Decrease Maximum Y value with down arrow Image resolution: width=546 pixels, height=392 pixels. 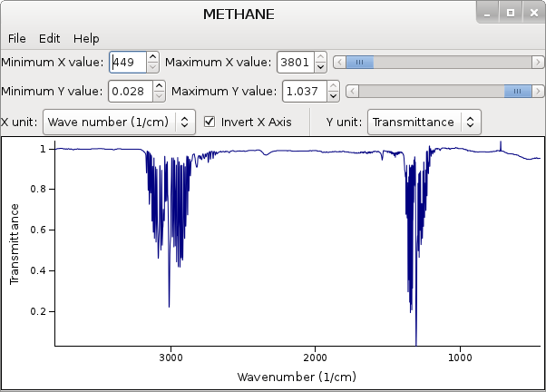[x=333, y=96]
